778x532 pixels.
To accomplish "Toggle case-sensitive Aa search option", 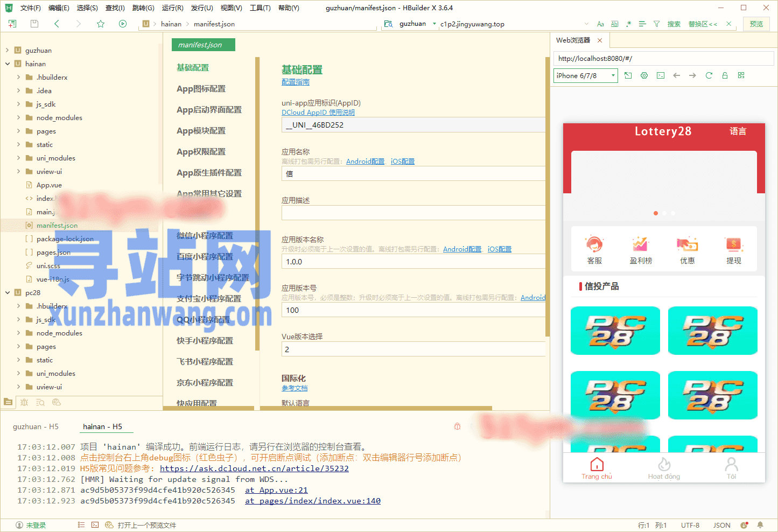I will [x=600, y=24].
